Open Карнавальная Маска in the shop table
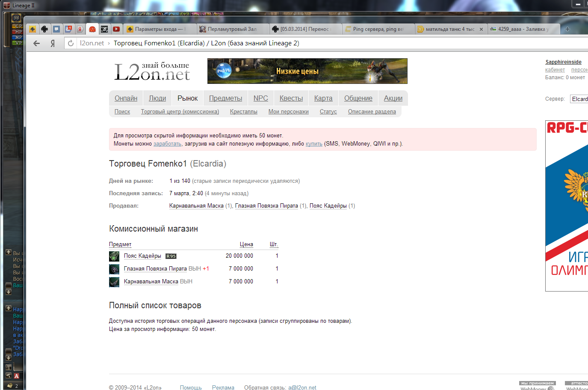 click(x=151, y=282)
